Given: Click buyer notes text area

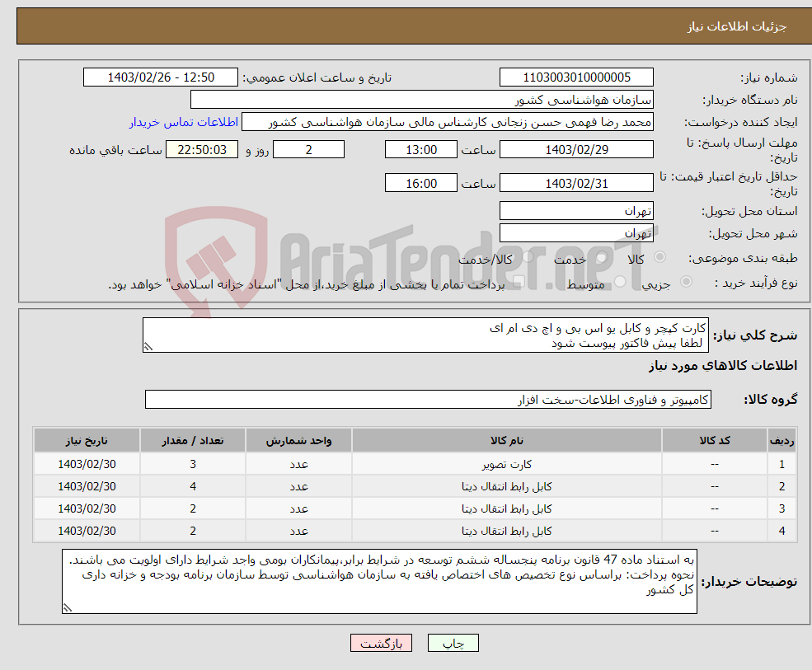Looking at the screenshot, I should (x=379, y=582).
